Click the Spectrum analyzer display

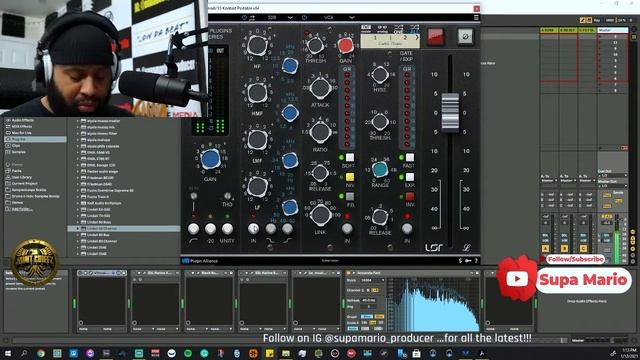click(433, 305)
